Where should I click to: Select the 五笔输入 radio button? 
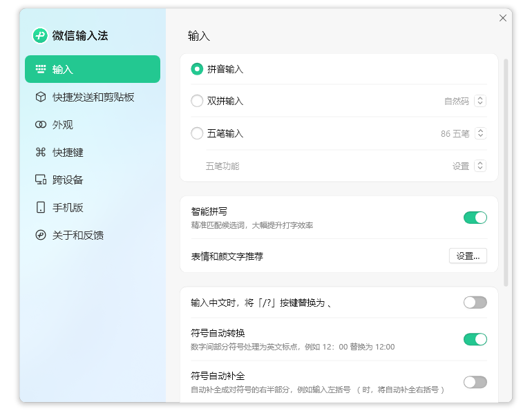tap(197, 133)
